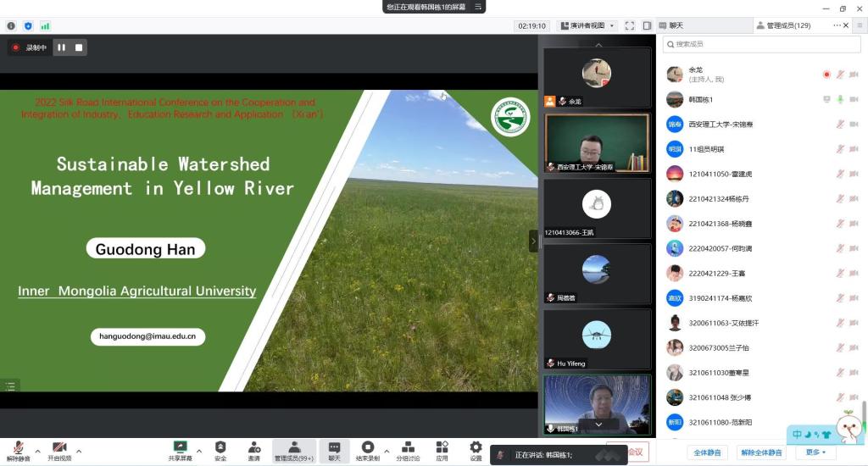Open the meeting info icon

pos(11,26)
